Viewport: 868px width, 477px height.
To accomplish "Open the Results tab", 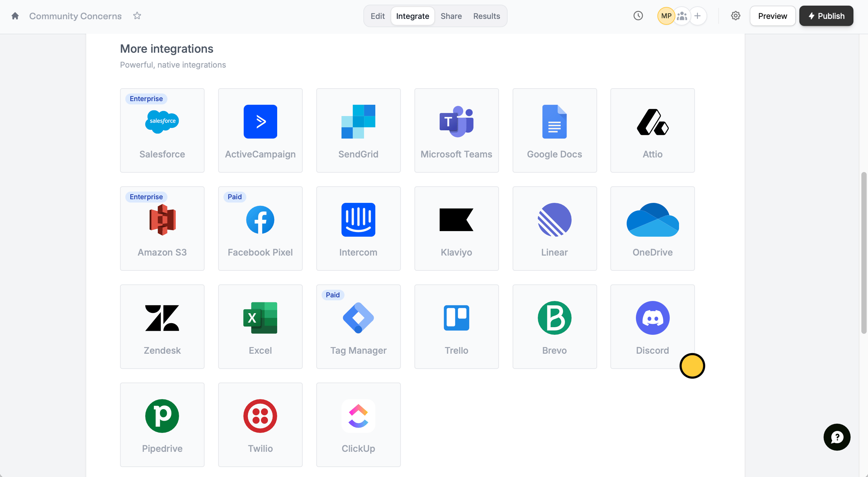I will point(486,16).
